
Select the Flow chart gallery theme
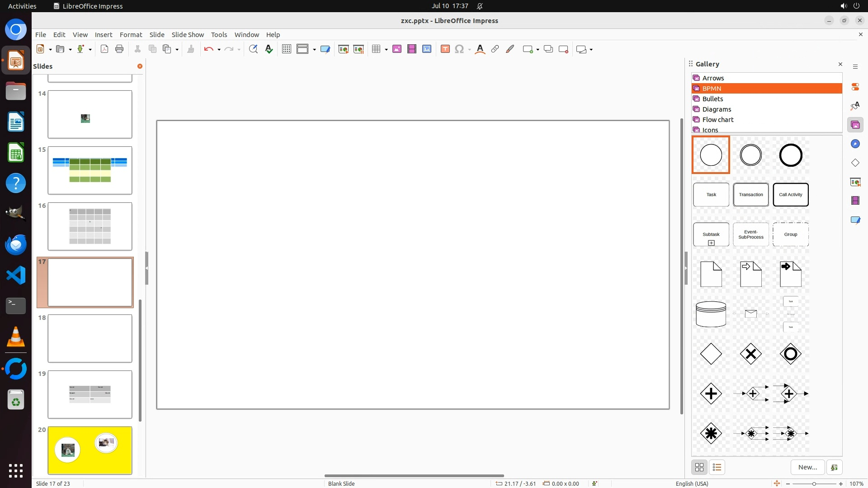[718, 120]
